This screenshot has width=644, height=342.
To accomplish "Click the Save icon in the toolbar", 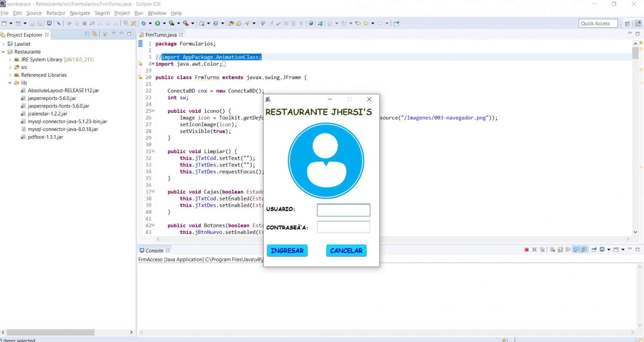I will (32, 23).
